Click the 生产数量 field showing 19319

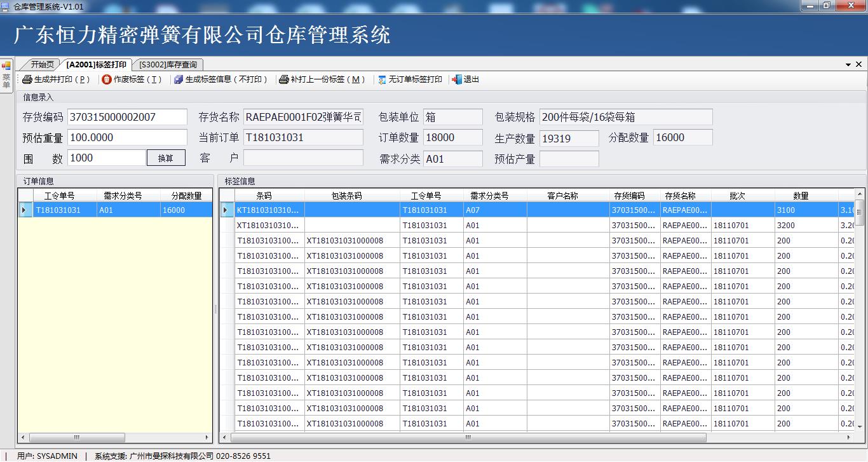(x=569, y=139)
